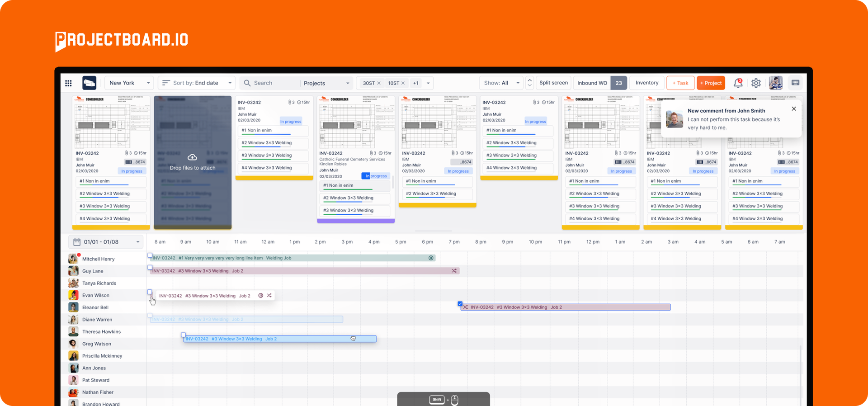Open the notifications bell

click(738, 83)
